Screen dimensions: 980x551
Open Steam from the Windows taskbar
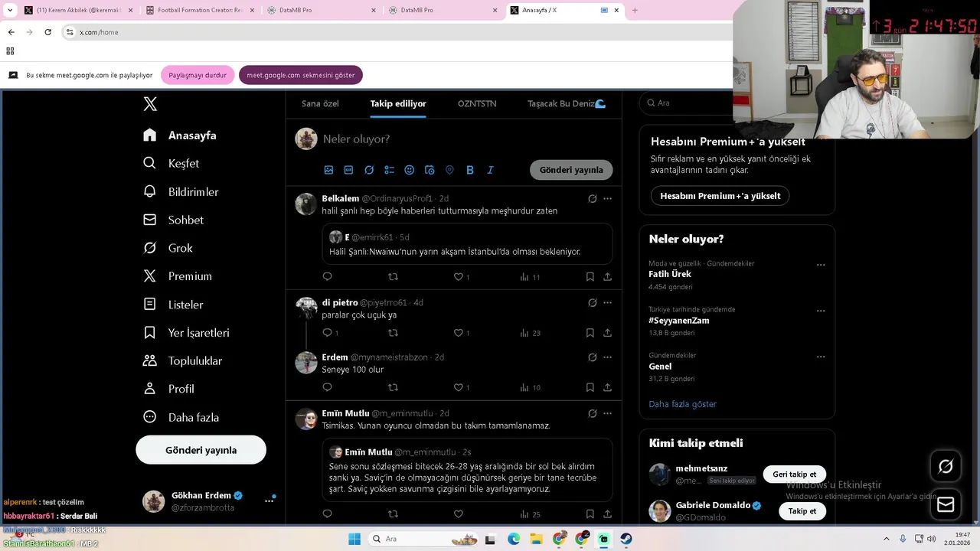pos(626,539)
